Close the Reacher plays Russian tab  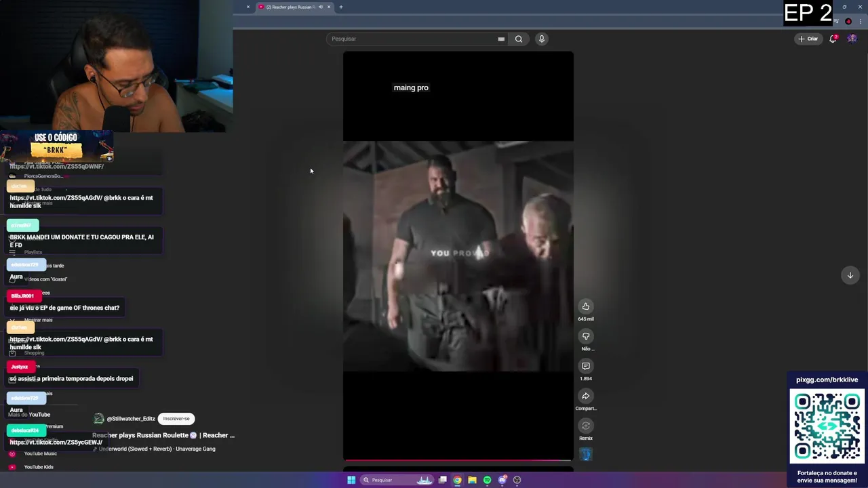329,7
